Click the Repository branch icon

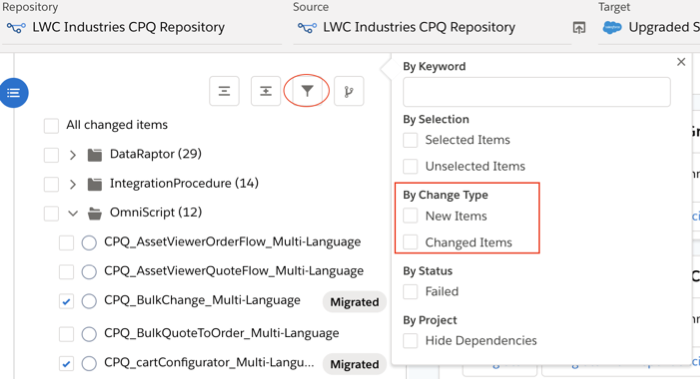(16, 28)
